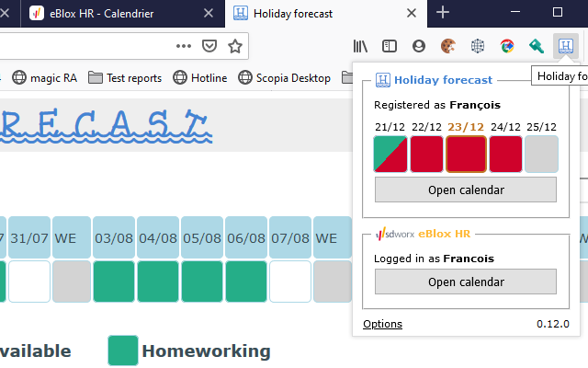Click the 05/08 date header
Image resolution: width=588 pixels, height=368 pixels.
pyautogui.click(x=202, y=238)
